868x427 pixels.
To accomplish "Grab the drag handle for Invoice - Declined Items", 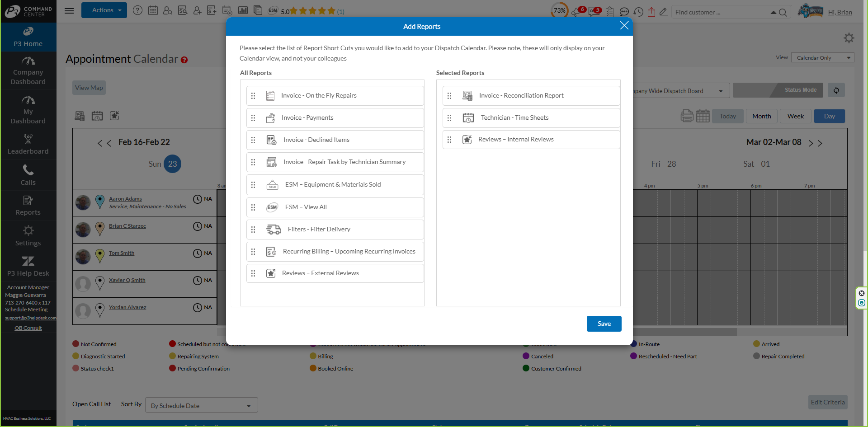I will pyautogui.click(x=253, y=140).
